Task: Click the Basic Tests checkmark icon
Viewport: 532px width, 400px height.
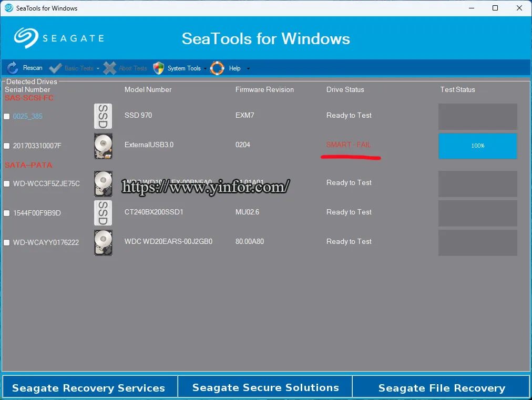Action: pos(55,68)
